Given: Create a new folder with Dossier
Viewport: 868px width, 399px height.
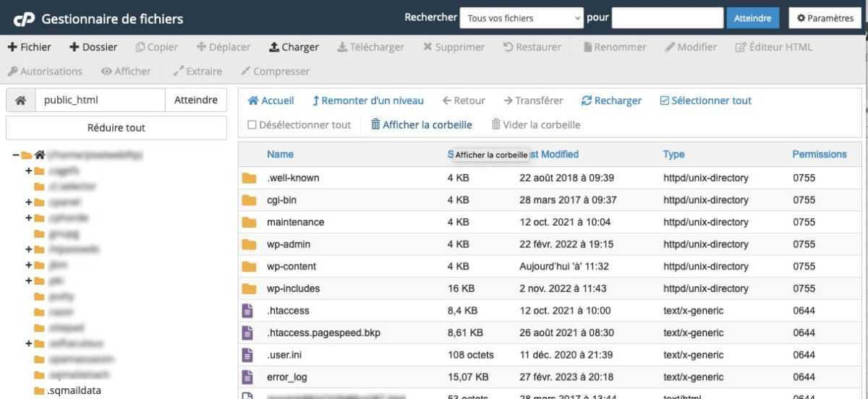Looking at the screenshot, I should [x=93, y=47].
